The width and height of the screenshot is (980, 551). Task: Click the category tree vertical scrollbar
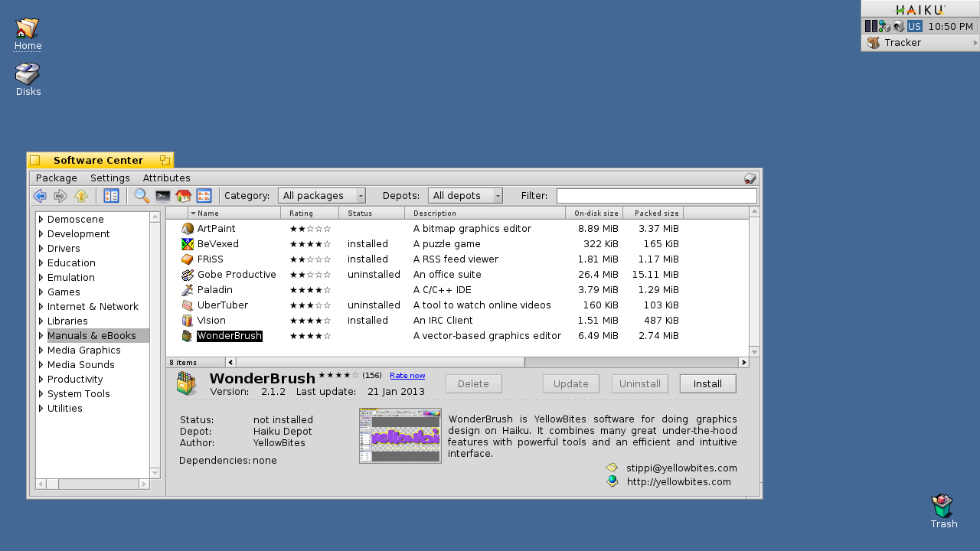click(155, 345)
